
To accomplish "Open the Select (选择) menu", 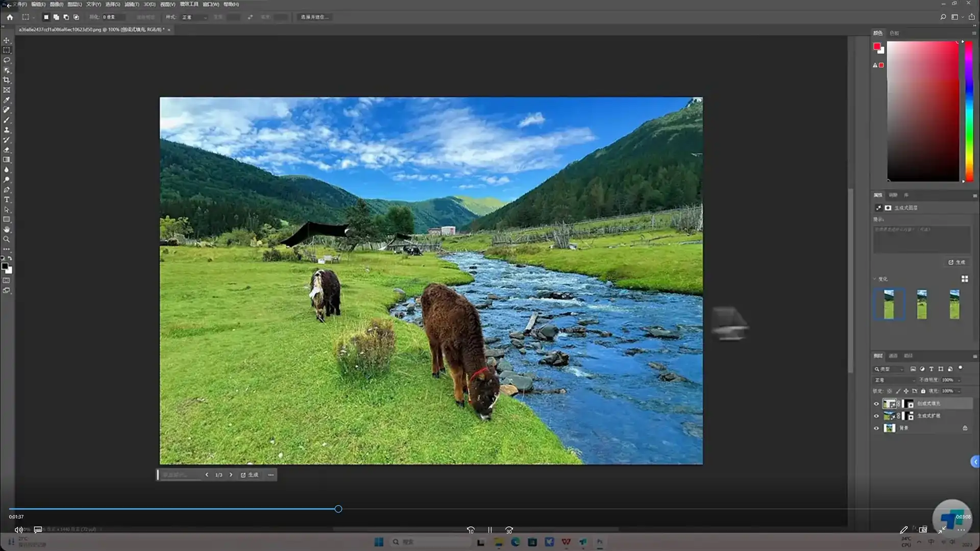I will coord(112,4).
